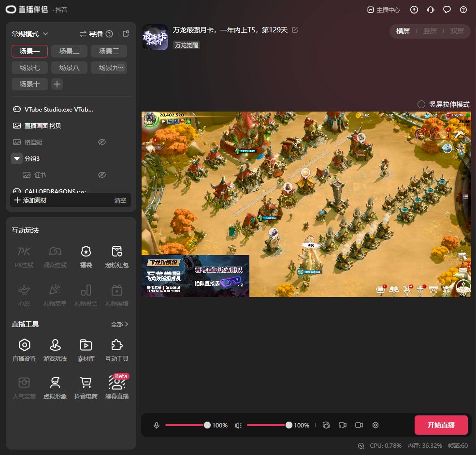Edit the stream title pencil icon
Viewport: 476px width, 455px height.
tap(295, 30)
